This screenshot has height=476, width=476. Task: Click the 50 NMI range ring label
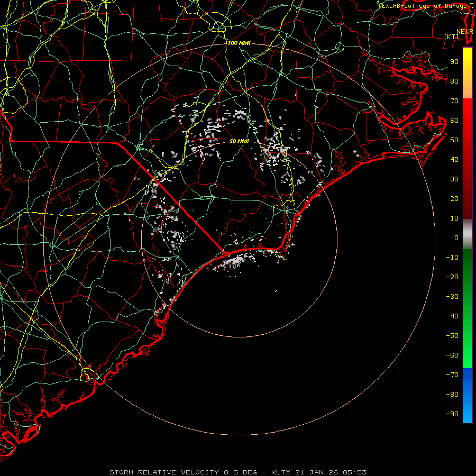pos(239,141)
